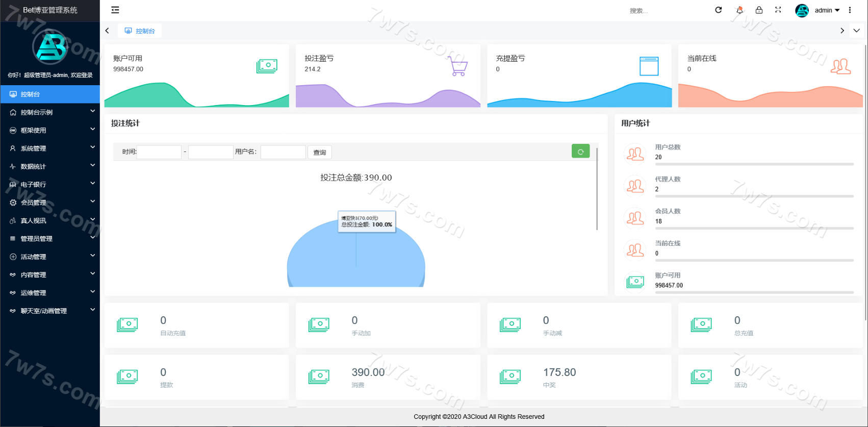Click the refresh icon in top bar
Viewport: 868px width, 427px height.
tap(718, 10)
